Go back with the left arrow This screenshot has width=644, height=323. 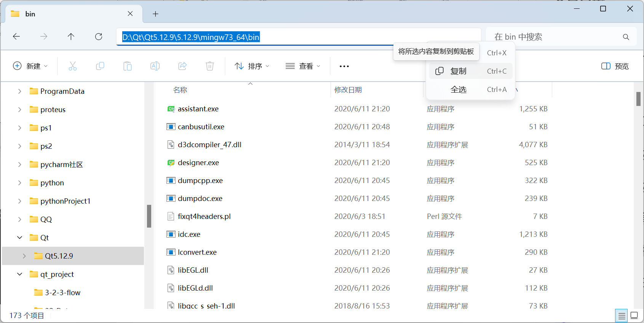point(16,37)
